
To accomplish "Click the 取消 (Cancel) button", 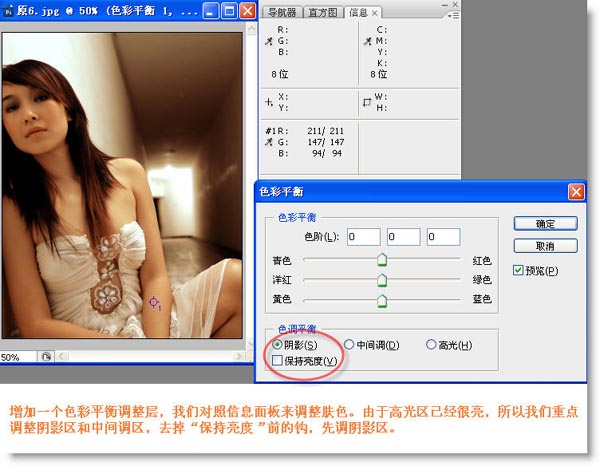I will pos(546,246).
